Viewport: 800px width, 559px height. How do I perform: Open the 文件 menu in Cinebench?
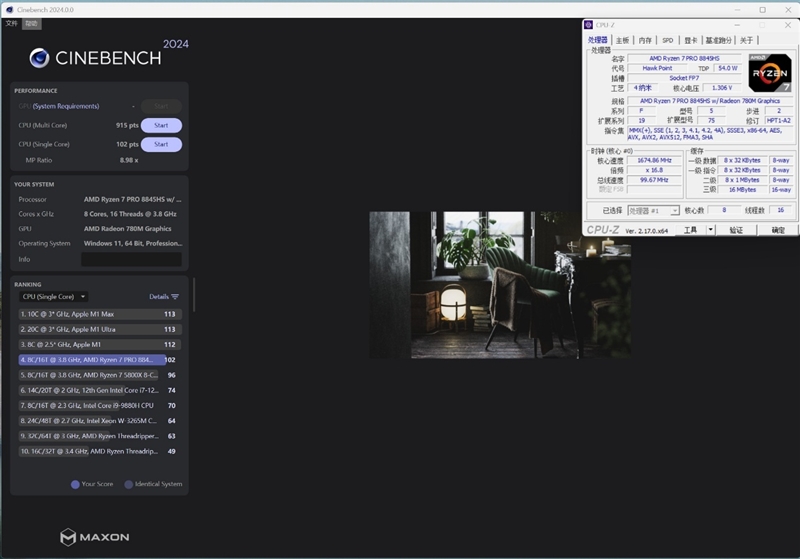click(11, 22)
